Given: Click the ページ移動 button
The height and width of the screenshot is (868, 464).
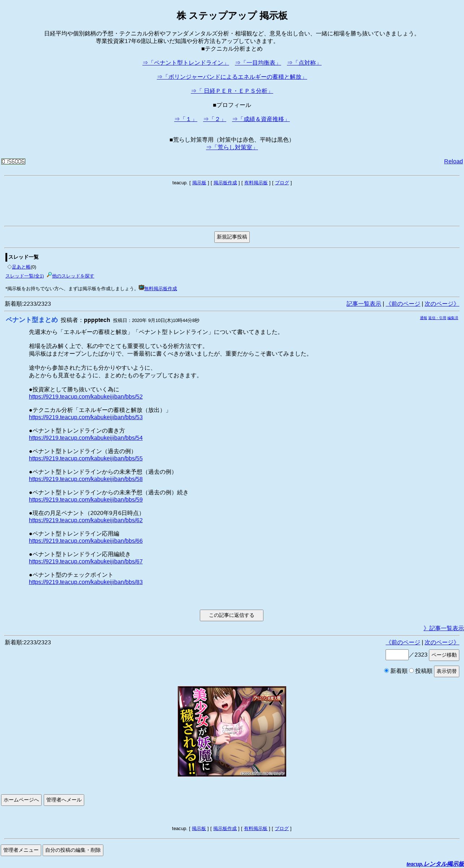Looking at the screenshot, I should pyautogui.click(x=444, y=655).
